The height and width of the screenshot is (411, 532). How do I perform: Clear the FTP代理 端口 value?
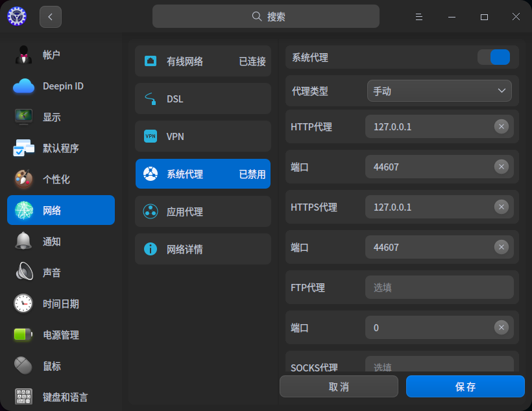point(502,327)
